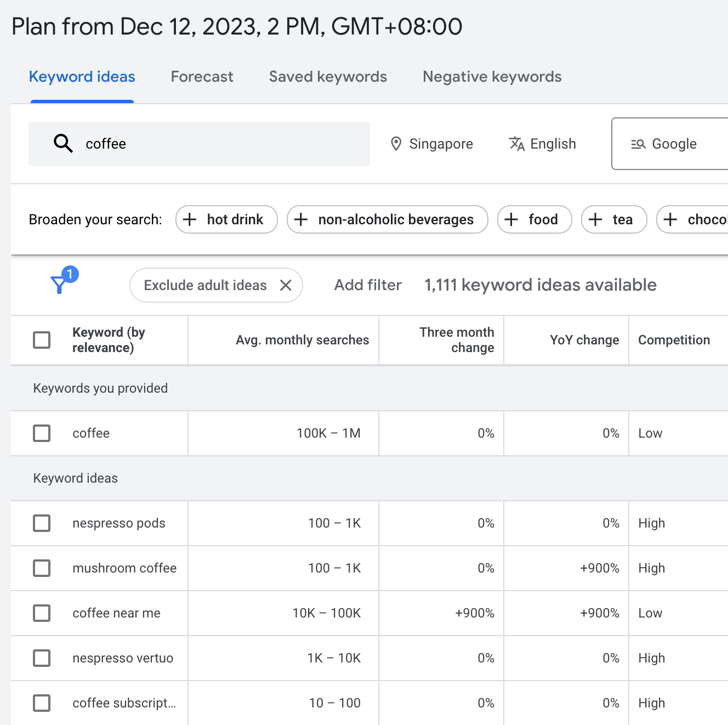Sort by Avg. monthly searches column
The width and height of the screenshot is (728, 725).
point(302,340)
